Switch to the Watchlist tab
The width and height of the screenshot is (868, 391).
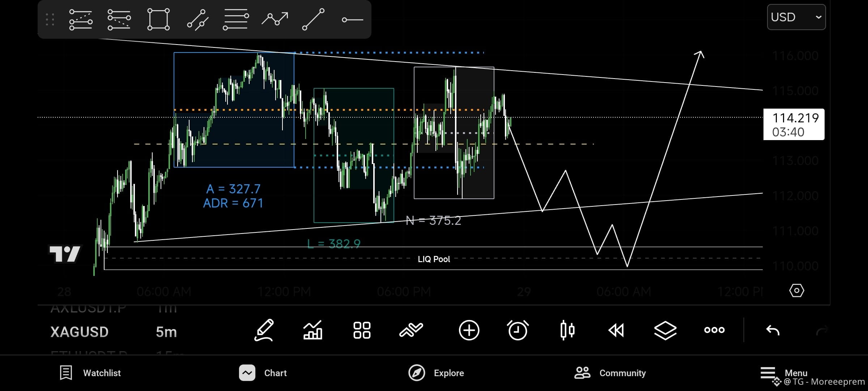pos(90,373)
